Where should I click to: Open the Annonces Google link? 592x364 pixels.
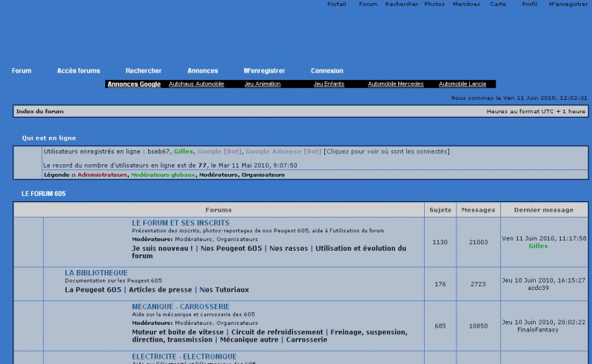tap(134, 84)
